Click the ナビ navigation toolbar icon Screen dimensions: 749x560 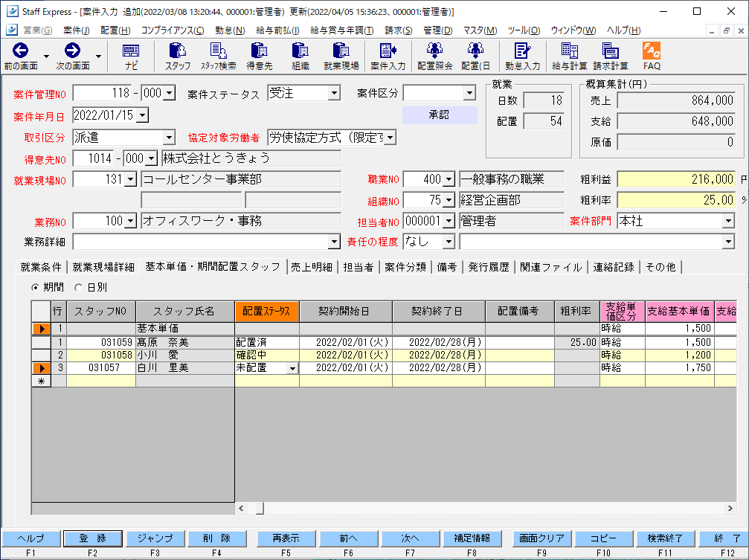coord(131,56)
